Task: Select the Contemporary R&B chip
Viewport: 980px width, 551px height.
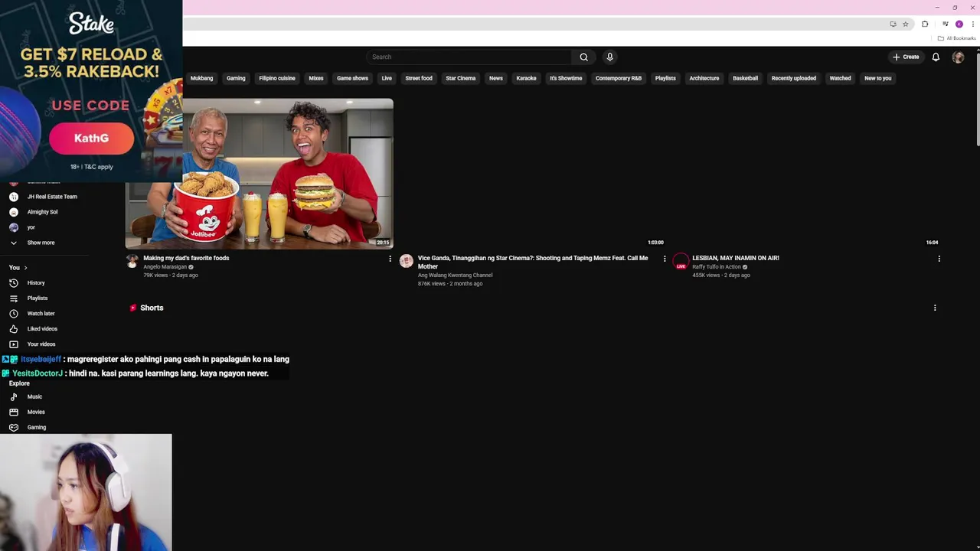Action: coord(619,78)
